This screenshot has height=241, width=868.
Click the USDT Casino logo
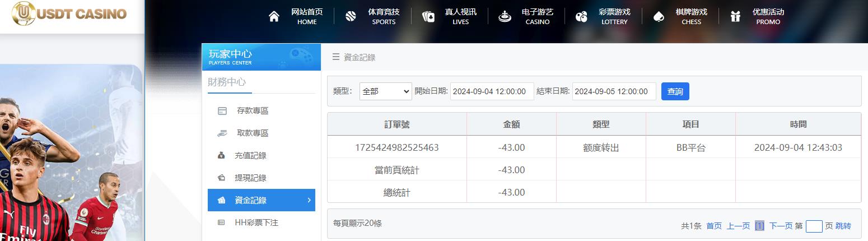69,13
